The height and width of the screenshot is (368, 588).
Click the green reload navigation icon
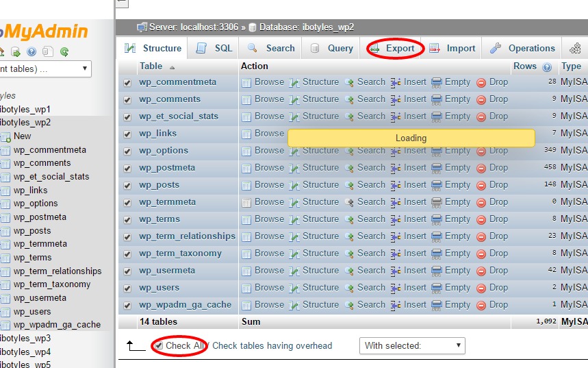pos(64,51)
